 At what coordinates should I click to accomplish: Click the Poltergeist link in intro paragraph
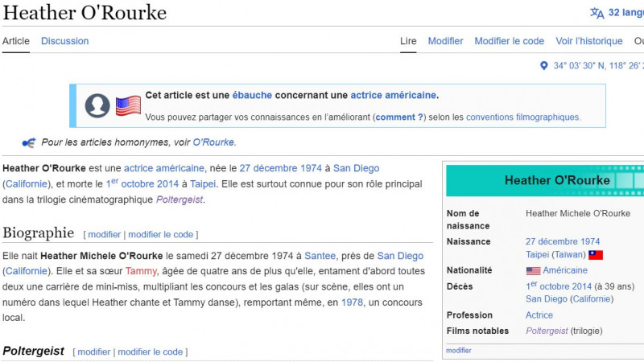click(180, 200)
